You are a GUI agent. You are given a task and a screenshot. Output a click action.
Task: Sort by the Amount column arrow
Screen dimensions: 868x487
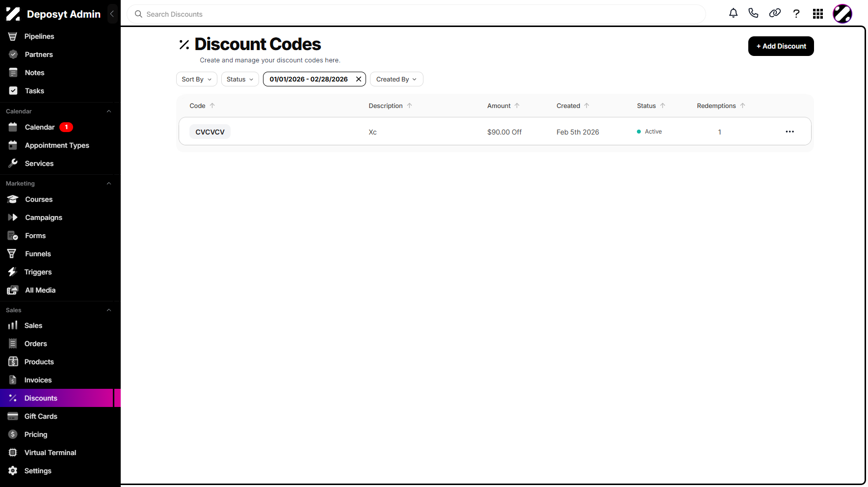tap(517, 106)
